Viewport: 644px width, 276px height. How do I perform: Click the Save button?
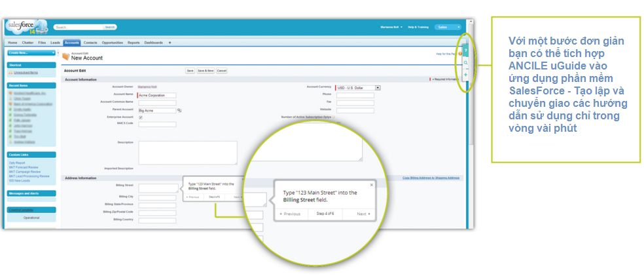tap(190, 71)
